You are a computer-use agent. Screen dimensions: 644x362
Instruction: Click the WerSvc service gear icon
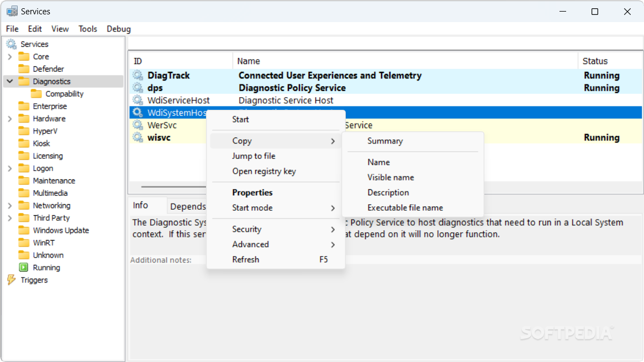(138, 125)
